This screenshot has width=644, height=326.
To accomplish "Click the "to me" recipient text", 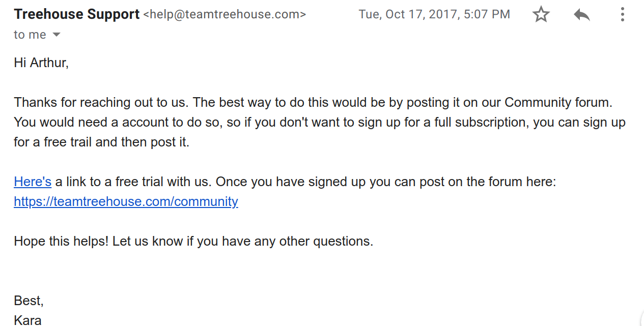I will click(x=30, y=35).
